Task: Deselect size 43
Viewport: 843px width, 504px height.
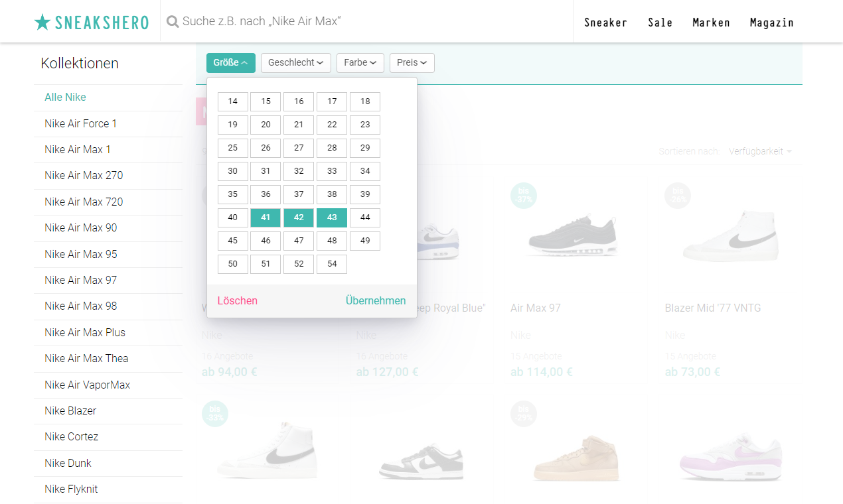Action: tap(332, 218)
